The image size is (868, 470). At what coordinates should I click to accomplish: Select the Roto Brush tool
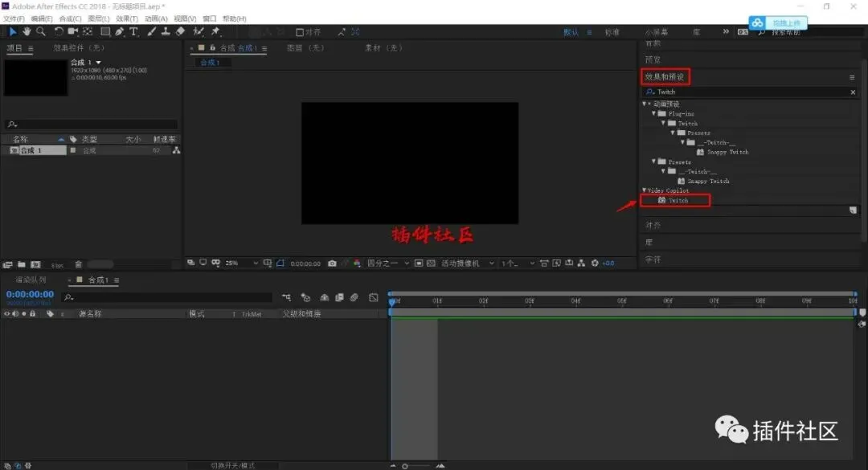tap(199, 31)
